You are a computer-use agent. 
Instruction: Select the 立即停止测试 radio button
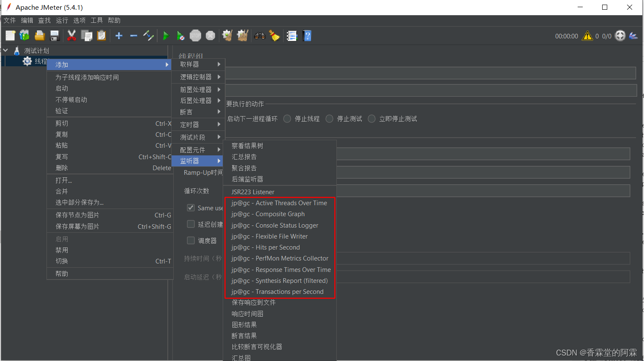pos(372,119)
